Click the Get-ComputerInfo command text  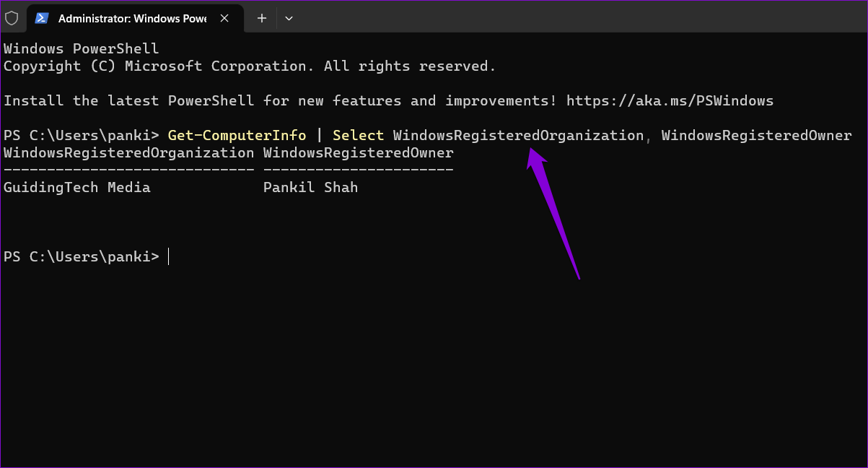237,135
